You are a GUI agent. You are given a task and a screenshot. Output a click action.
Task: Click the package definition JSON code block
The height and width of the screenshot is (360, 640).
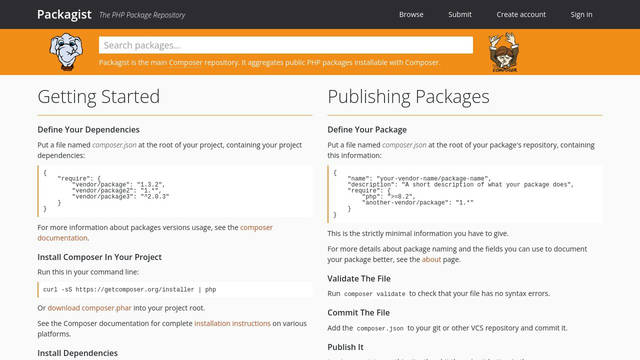(465, 194)
